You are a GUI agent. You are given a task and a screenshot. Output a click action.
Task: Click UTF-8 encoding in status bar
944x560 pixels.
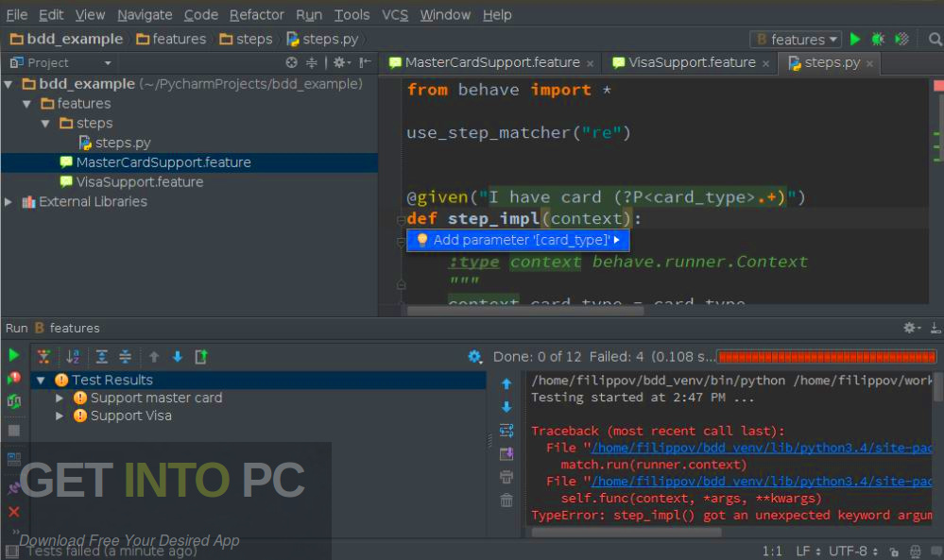[x=852, y=552]
